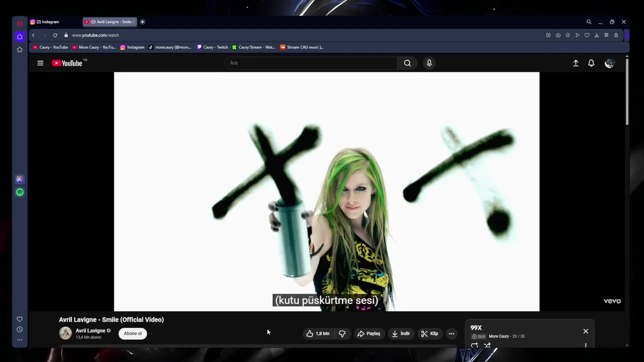The height and width of the screenshot is (362, 644).
Task: Create a clip with Klip button
Action: [429, 333]
